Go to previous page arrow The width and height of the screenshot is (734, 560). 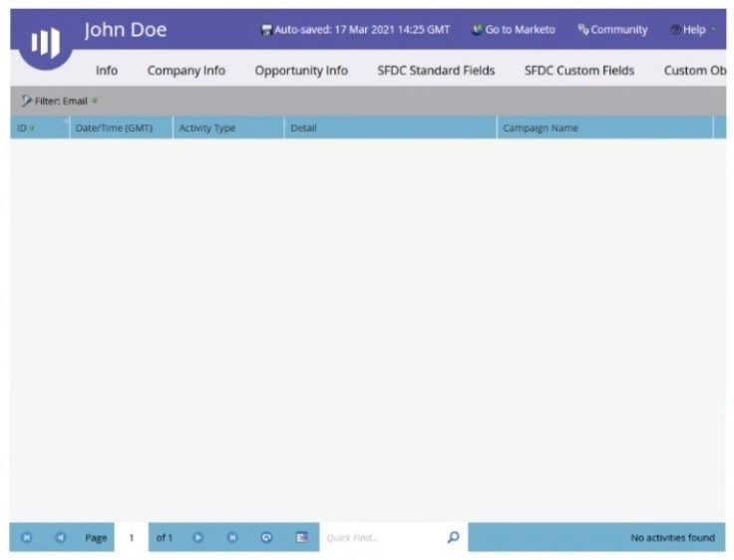(x=60, y=537)
